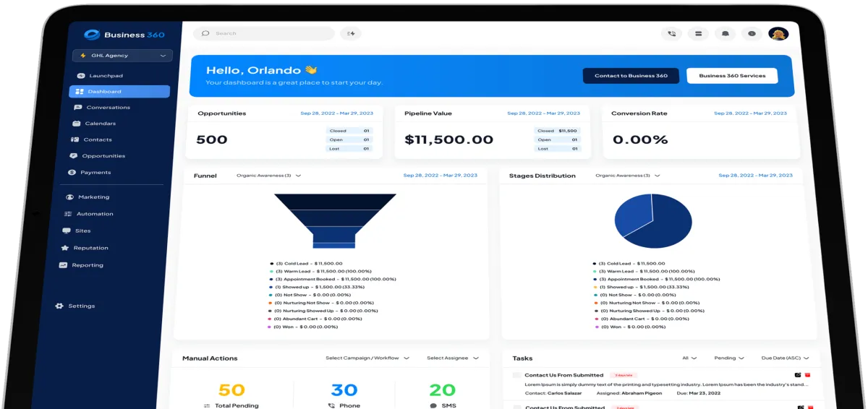Click the stacked bars icon in header

(698, 33)
